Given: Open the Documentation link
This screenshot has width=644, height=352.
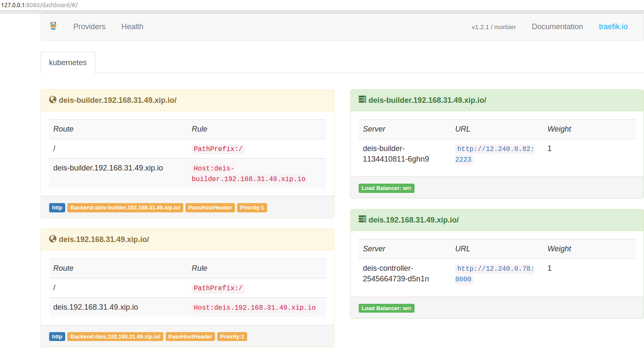Looking at the screenshot, I should 557,27.
